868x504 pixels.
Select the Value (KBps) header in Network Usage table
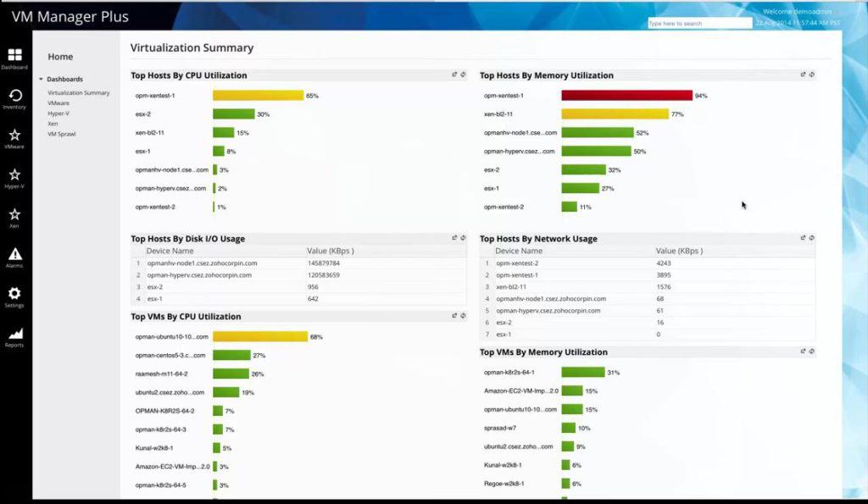tap(679, 252)
